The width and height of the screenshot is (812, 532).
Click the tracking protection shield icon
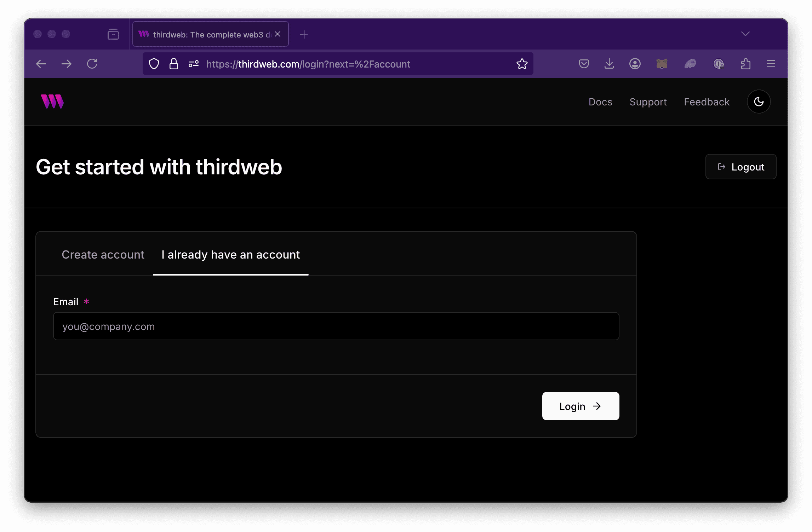[x=154, y=64]
